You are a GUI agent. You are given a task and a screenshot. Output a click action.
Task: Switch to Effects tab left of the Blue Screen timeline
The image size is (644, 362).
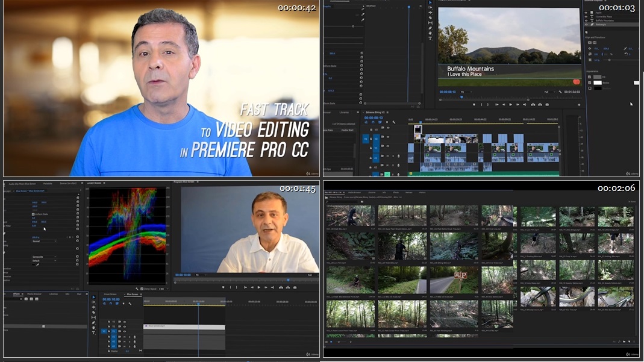(x=16, y=294)
